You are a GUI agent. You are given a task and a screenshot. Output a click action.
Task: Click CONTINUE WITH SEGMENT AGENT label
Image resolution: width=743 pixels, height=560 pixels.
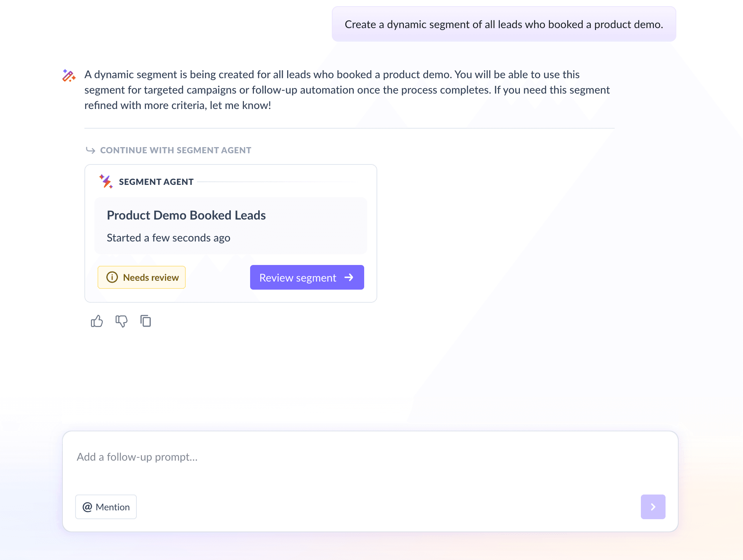(x=176, y=150)
